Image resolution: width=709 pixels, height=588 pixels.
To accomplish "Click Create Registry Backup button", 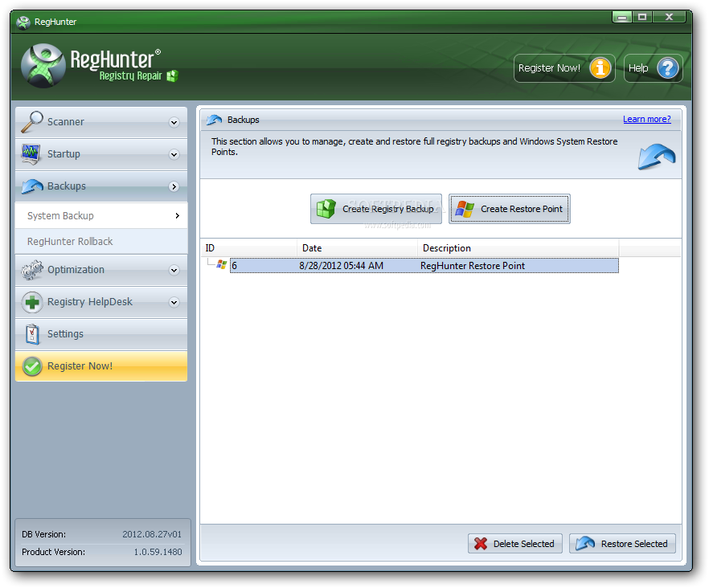I will (x=375, y=209).
